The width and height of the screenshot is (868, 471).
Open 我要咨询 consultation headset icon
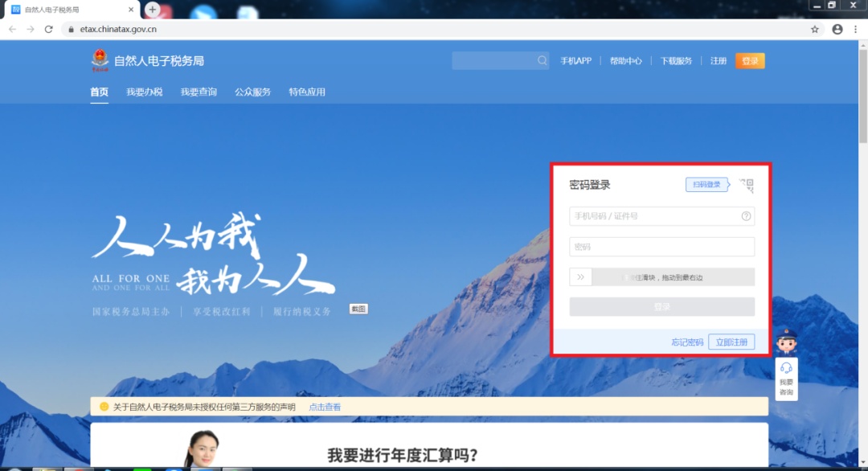coord(786,369)
